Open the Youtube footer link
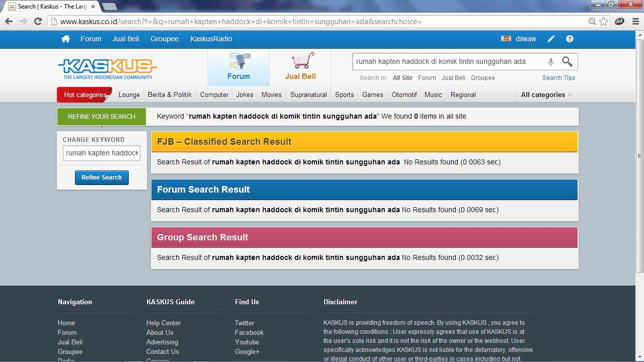The height and width of the screenshot is (362, 644). click(x=247, y=342)
